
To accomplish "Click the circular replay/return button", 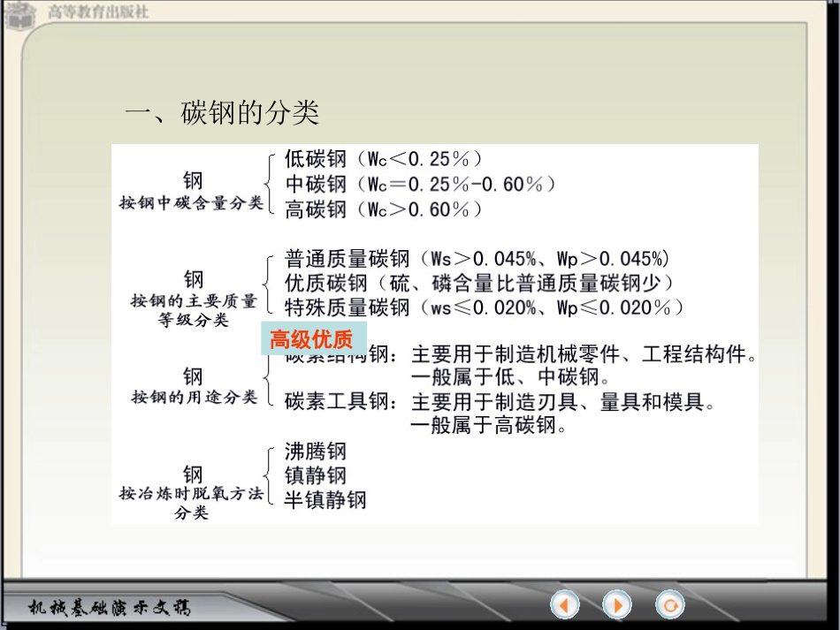I will 670,605.
